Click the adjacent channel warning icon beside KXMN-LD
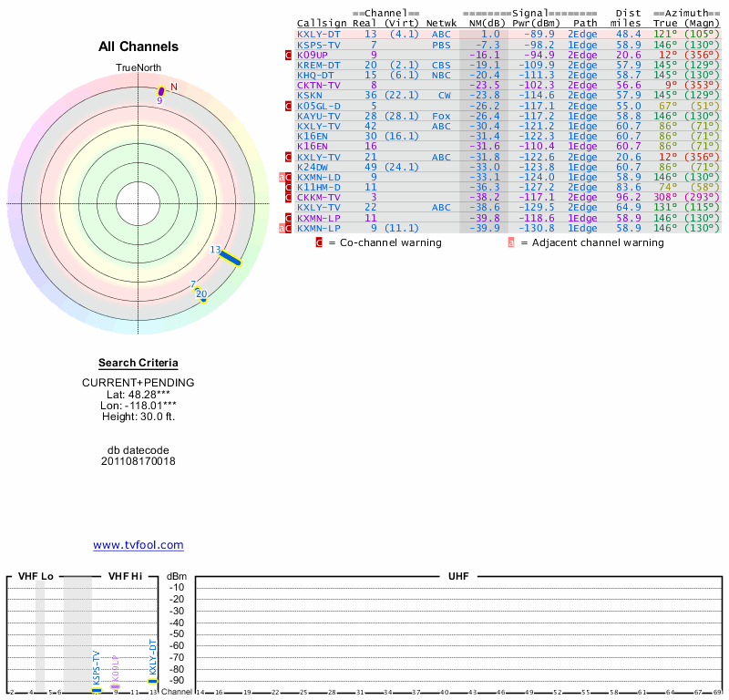This screenshot has width=729, height=700. (x=282, y=177)
